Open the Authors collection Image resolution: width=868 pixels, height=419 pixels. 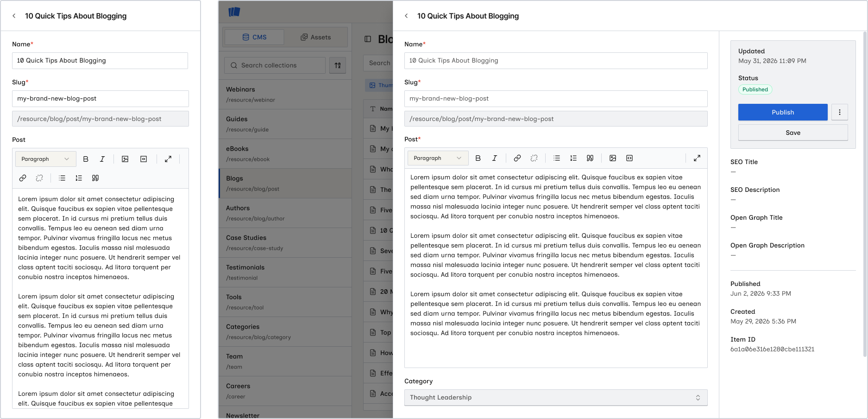285,213
